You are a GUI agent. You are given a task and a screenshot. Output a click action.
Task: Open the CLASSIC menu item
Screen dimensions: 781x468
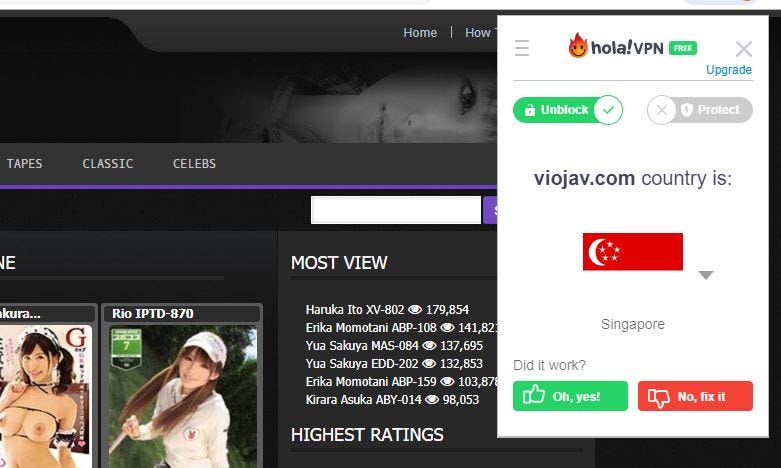[108, 163]
